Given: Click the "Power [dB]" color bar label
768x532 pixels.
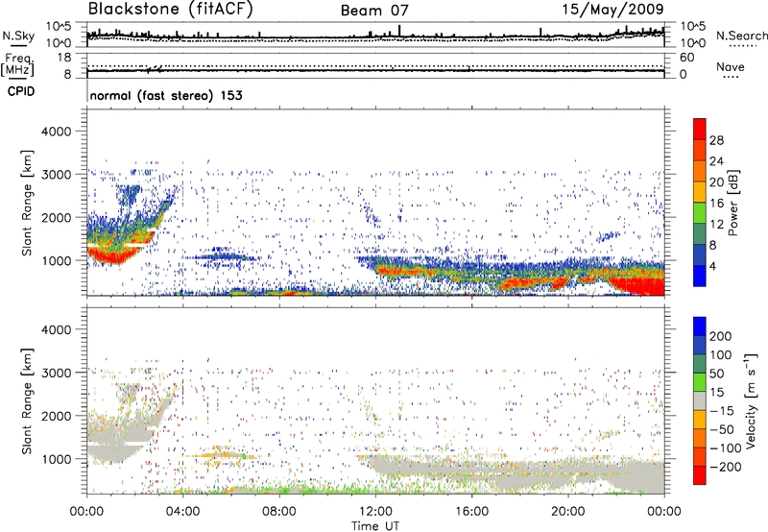Looking at the screenshot, I should (x=733, y=203).
